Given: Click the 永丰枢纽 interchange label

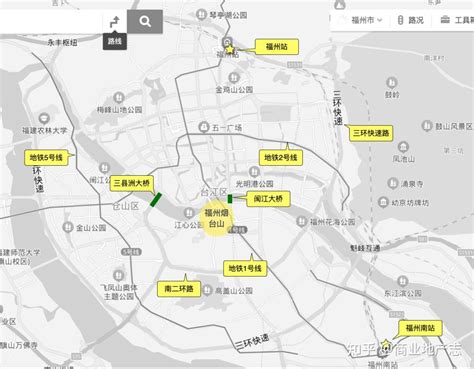Looking at the screenshot, I should (x=62, y=42).
